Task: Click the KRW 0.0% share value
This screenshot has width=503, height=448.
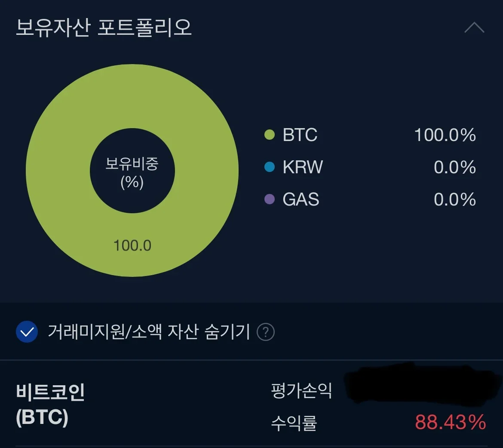Action: [454, 167]
